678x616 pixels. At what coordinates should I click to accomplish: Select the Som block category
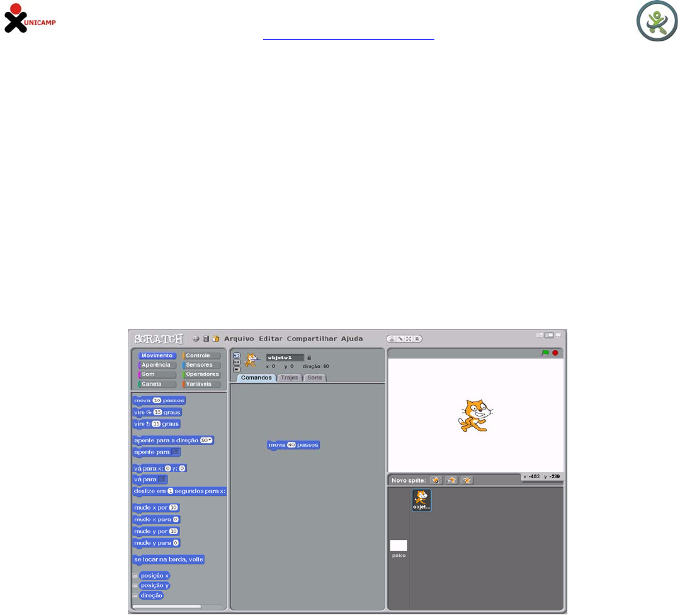pos(157,375)
